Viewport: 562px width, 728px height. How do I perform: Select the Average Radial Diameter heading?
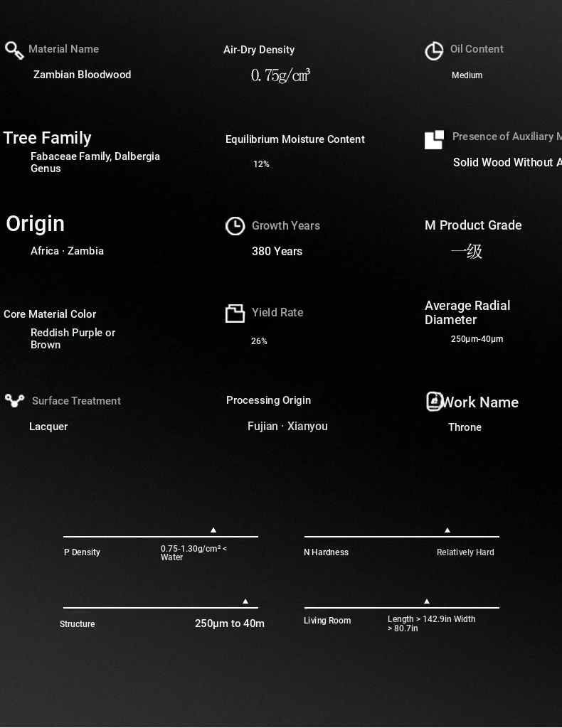(467, 313)
